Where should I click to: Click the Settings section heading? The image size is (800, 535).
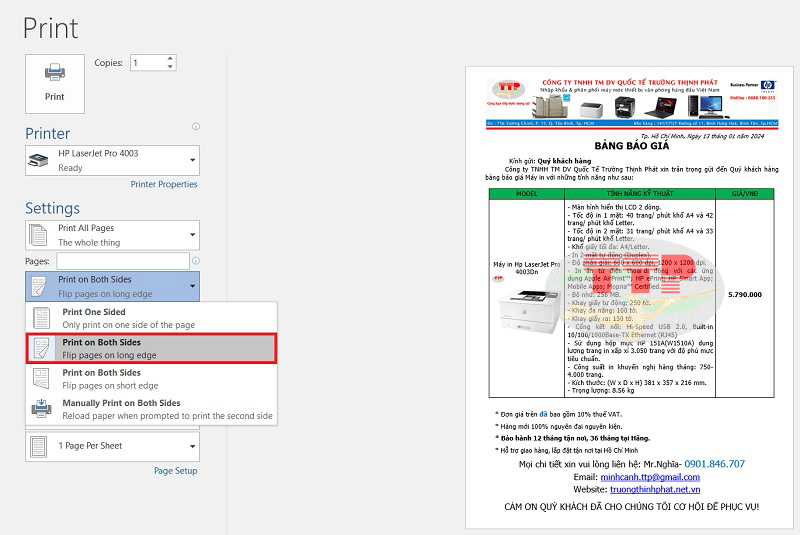[53, 208]
